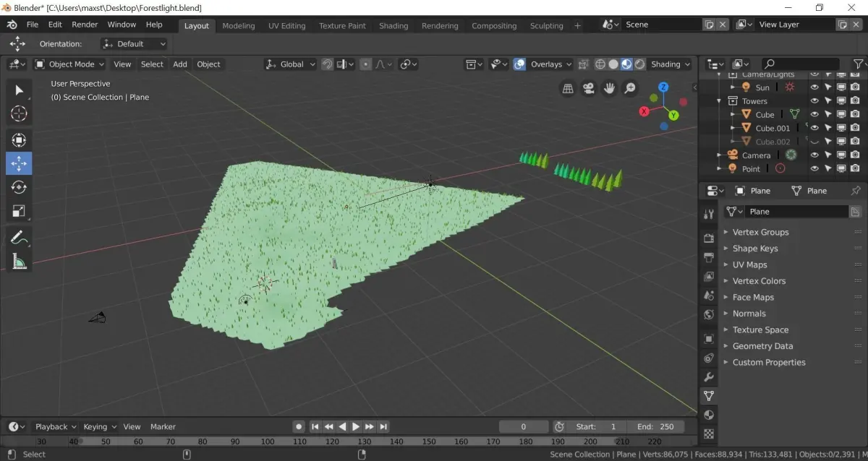The image size is (868, 461).
Task: Click the outliner search field
Action: (x=801, y=64)
